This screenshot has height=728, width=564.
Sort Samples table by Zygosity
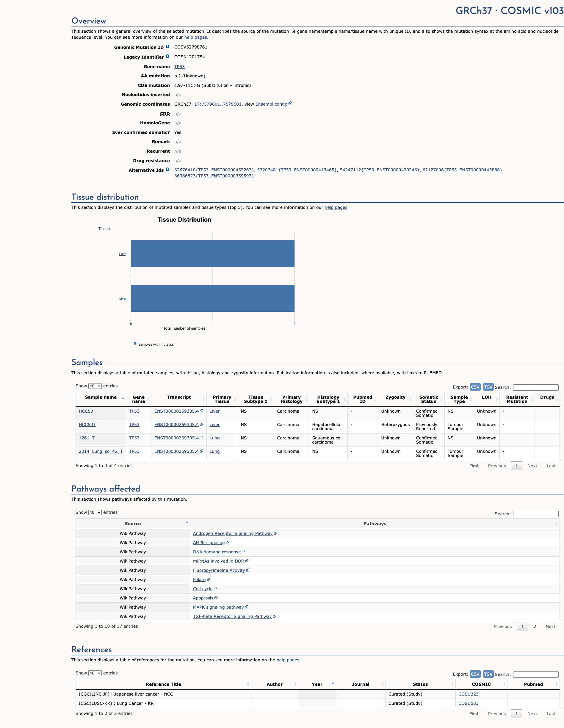(x=395, y=399)
